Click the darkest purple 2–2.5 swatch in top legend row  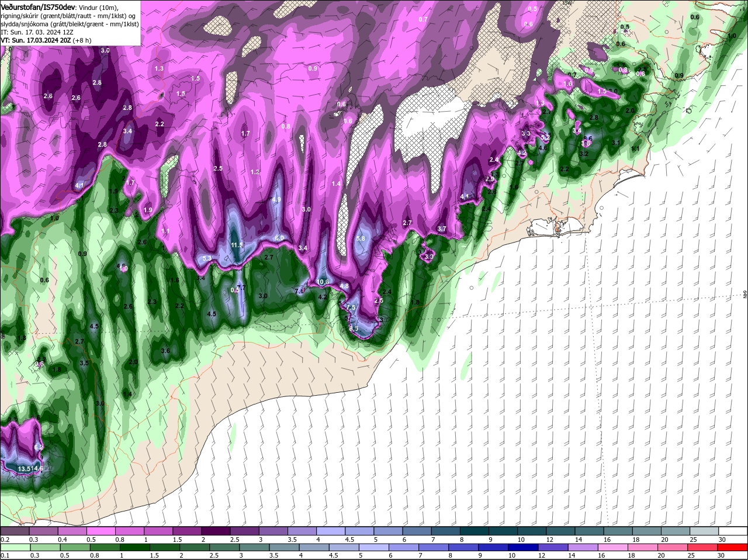point(216,531)
